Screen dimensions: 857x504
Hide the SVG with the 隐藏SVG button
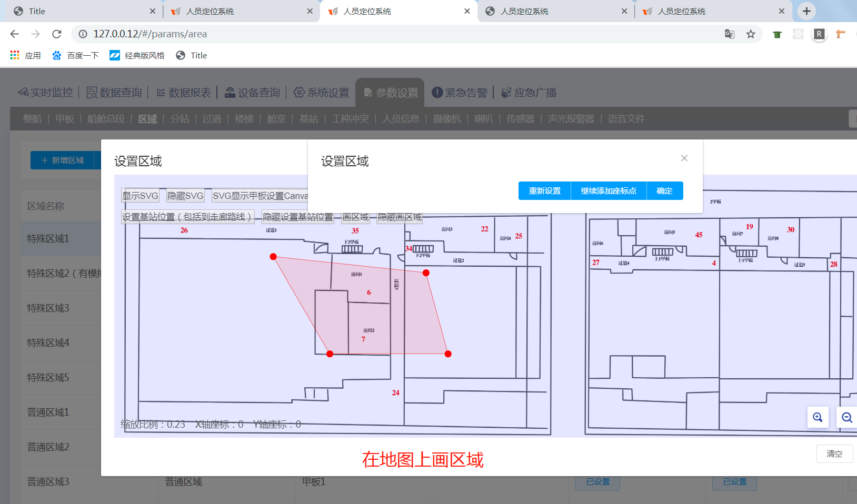[x=185, y=196]
